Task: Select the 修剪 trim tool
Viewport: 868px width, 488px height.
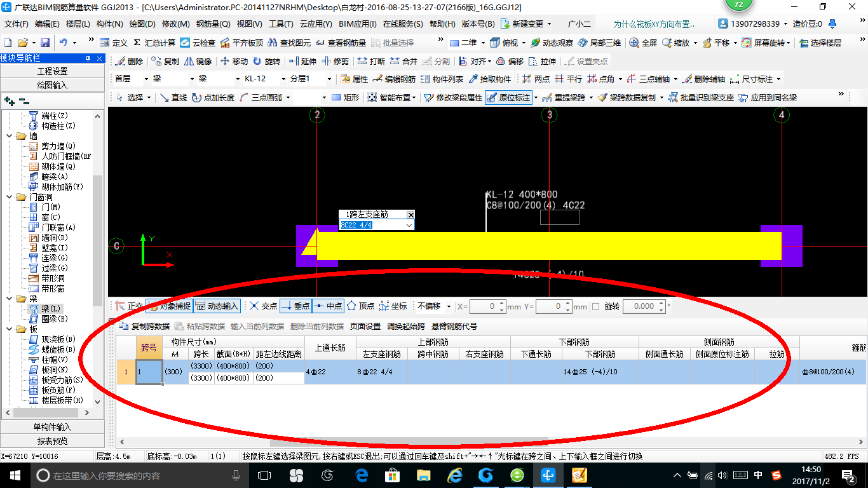Action: click(335, 61)
